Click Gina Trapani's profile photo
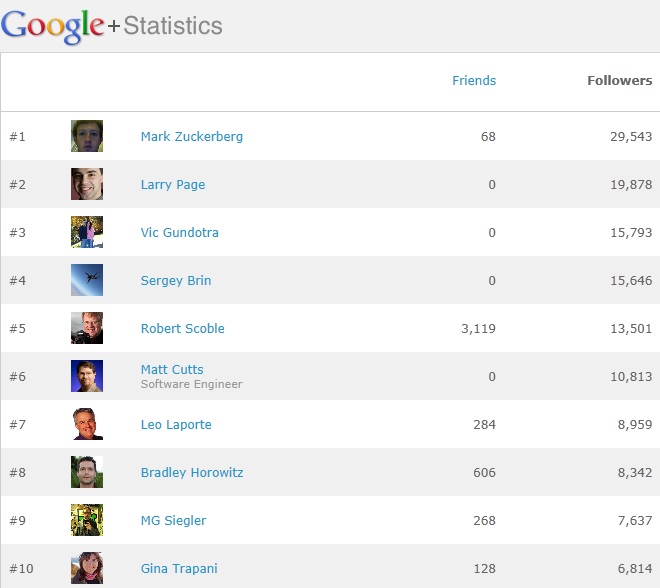 pyautogui.click(x=87, y=568)
